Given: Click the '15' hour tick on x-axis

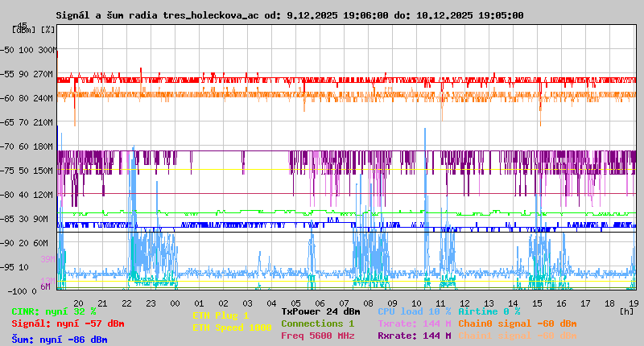Looking at the screenshot, I should 537,303.
